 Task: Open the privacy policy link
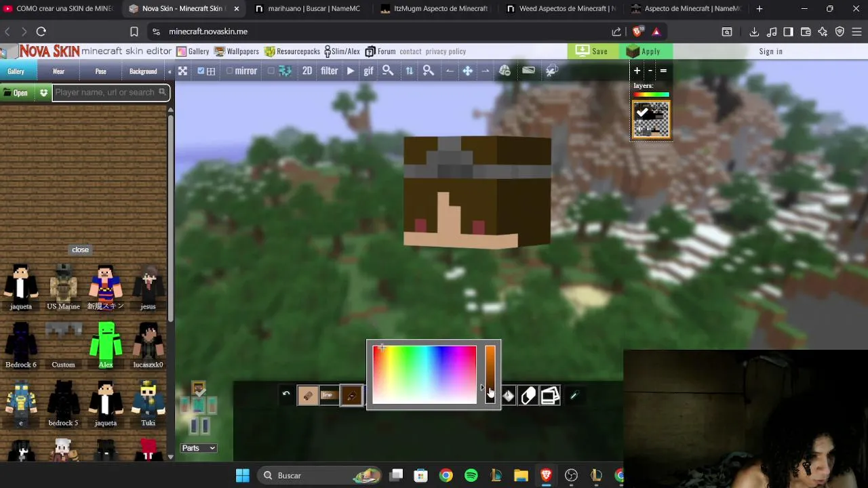point(446,52)
